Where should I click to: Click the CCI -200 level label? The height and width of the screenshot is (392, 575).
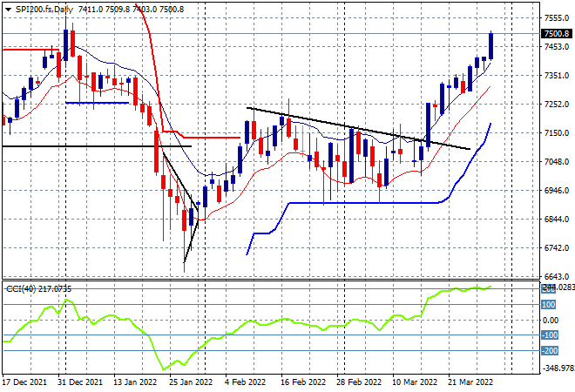point(550,351)
